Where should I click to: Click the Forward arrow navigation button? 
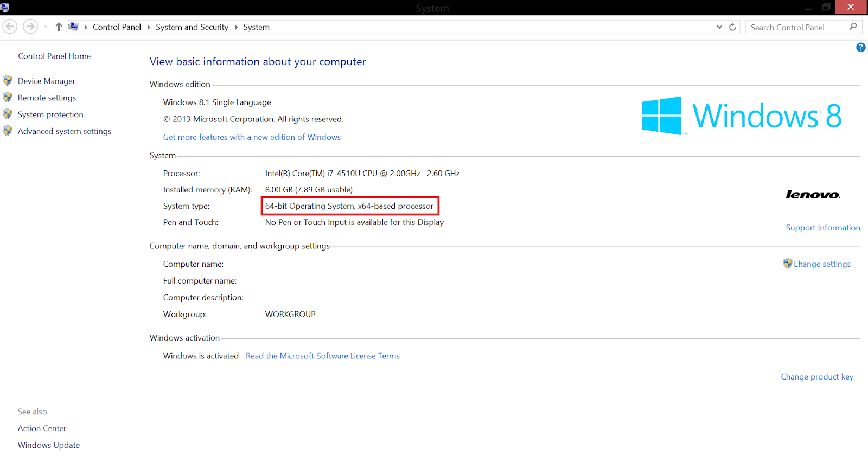tap(30, 27)
